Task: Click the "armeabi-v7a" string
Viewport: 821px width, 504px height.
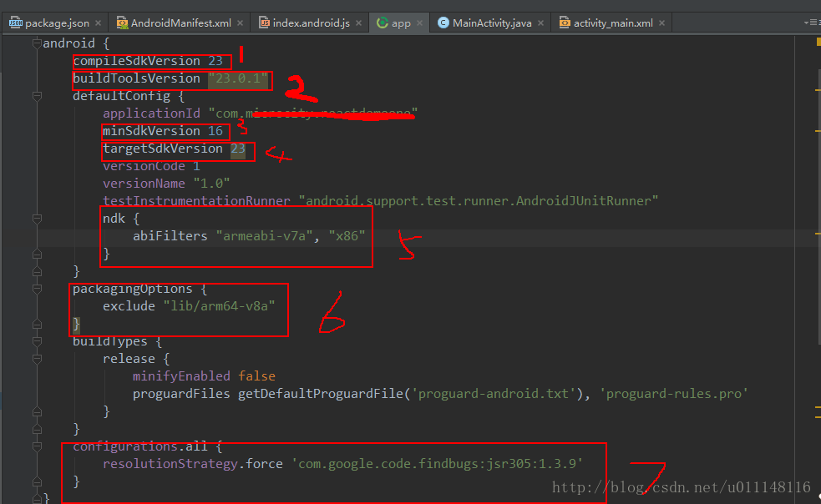Action: 265,236
